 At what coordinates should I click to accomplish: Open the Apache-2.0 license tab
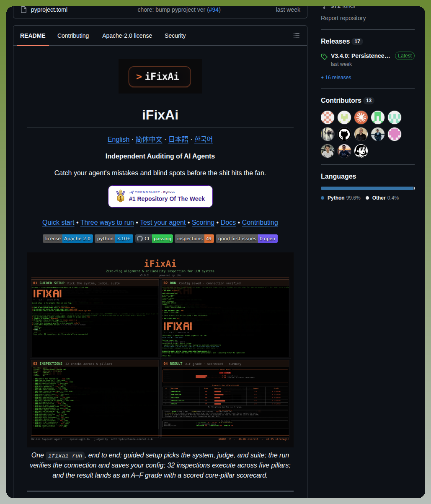pyautogui.click(x=127, y=36)
